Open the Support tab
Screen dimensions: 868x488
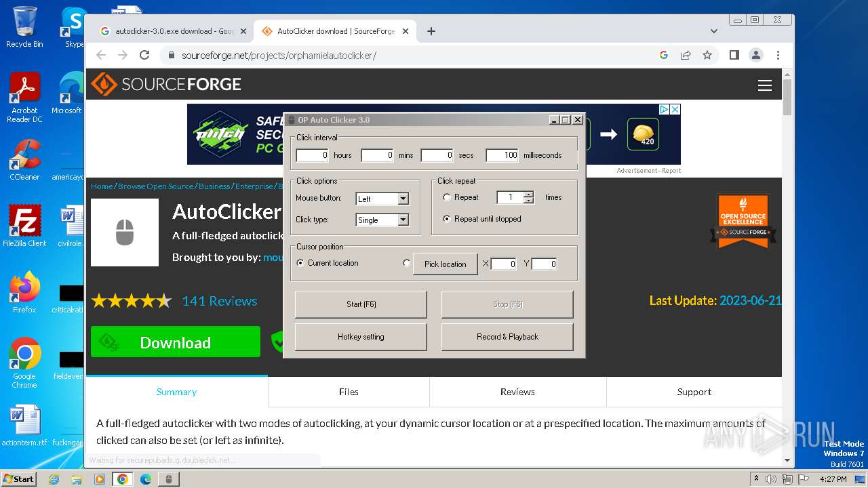coord(694,392)
